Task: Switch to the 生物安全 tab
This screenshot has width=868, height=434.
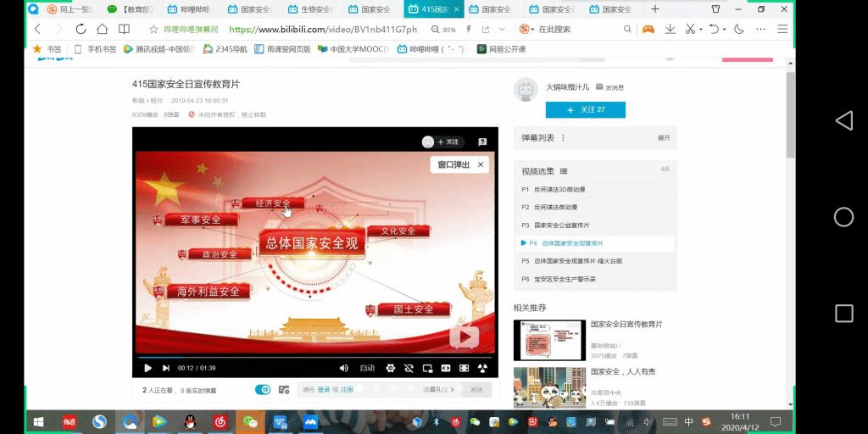Action: point(309,9)
